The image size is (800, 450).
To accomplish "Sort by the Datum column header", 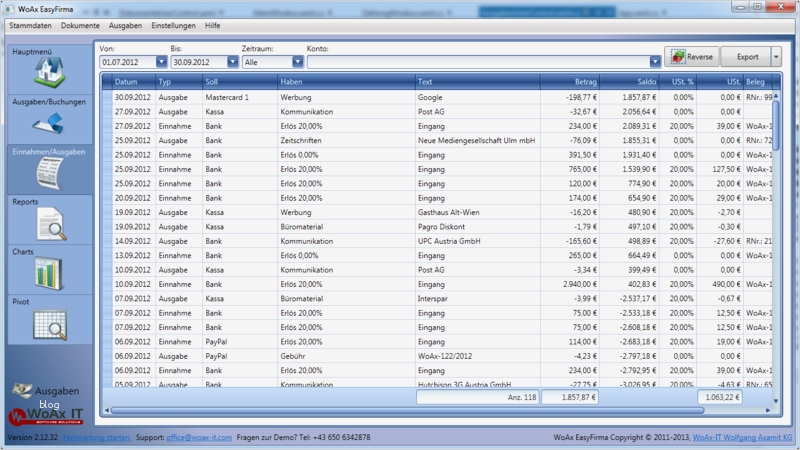I will click(x=134, y=82).
